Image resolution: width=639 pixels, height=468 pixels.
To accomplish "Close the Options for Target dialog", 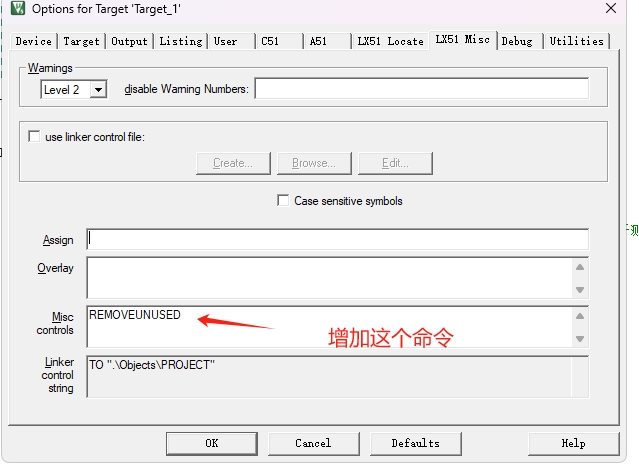I will pyautogui.click(x=610, y=8).
